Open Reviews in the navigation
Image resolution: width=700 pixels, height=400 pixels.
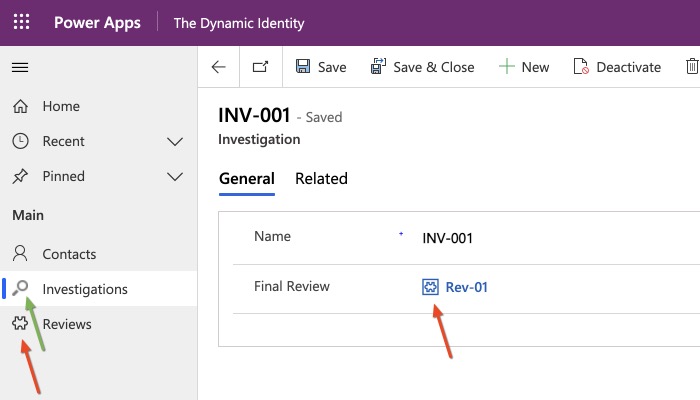click(66, 324)
